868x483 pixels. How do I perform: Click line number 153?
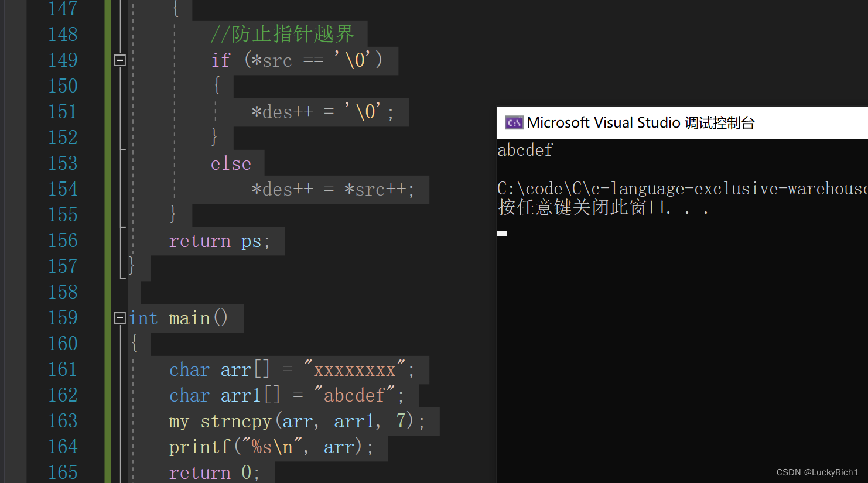63,163
